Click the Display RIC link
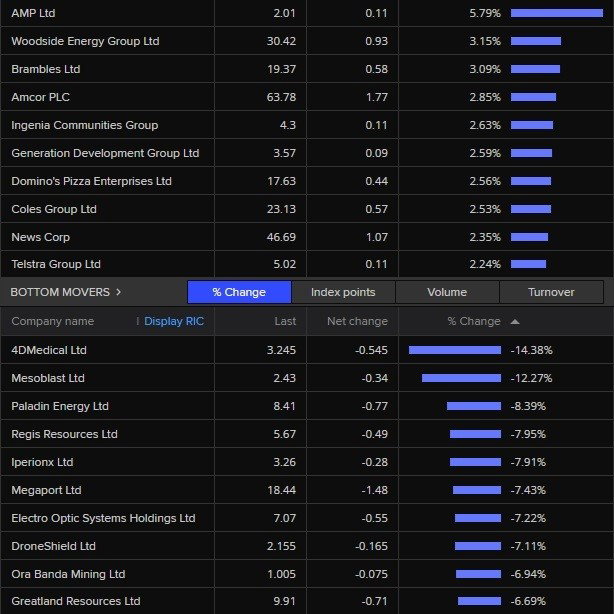Screen dimensions: 614x614 (174, 321)
